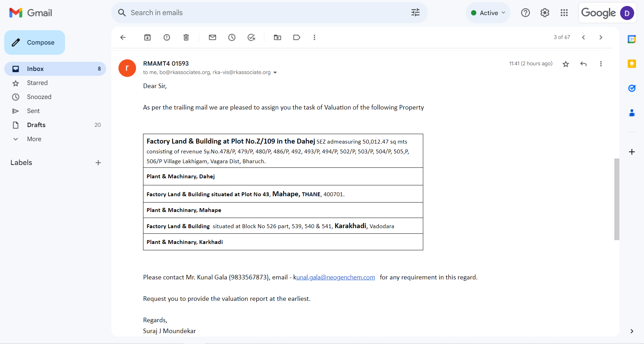Show search options filter icon
The image size is (644, 344).
[x=416, y=13]
